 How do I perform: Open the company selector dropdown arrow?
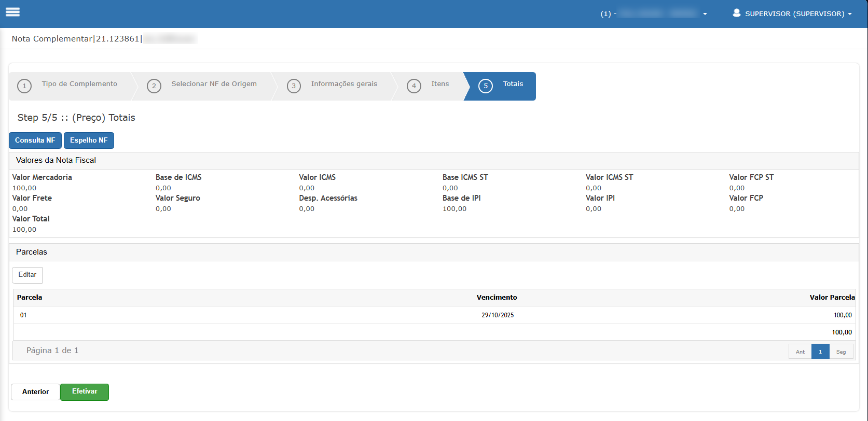point(705,14)
